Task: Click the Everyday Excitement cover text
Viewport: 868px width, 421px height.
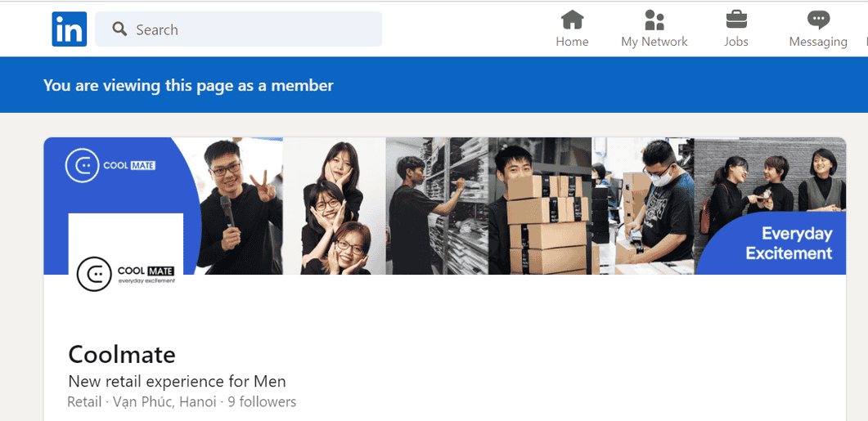Action: (x=788, y=244)
